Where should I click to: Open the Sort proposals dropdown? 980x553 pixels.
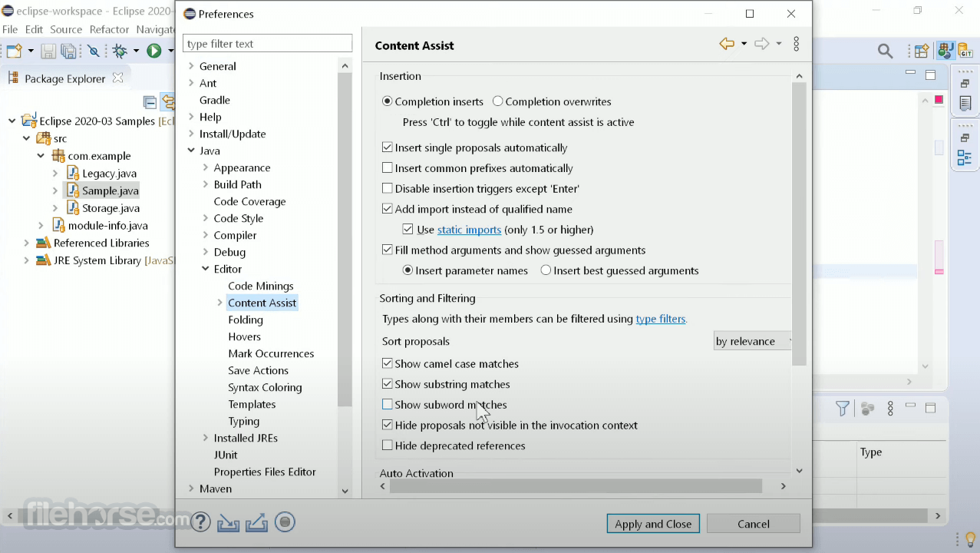tap(752, 341)
